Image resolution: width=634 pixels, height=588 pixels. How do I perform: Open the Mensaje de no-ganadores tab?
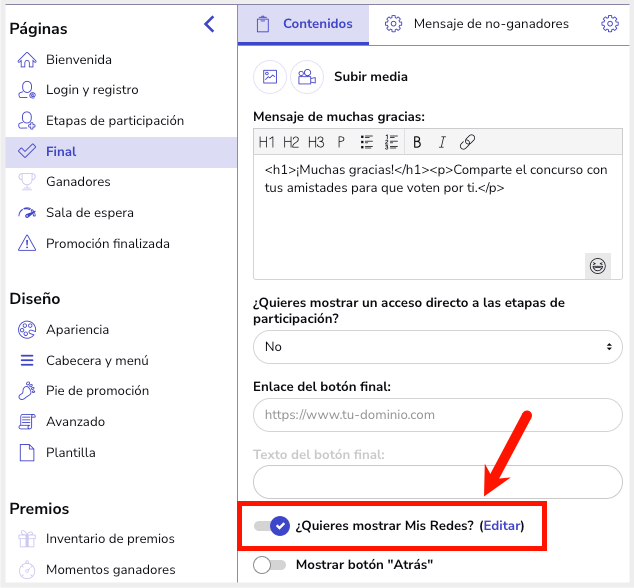(478, 24)
